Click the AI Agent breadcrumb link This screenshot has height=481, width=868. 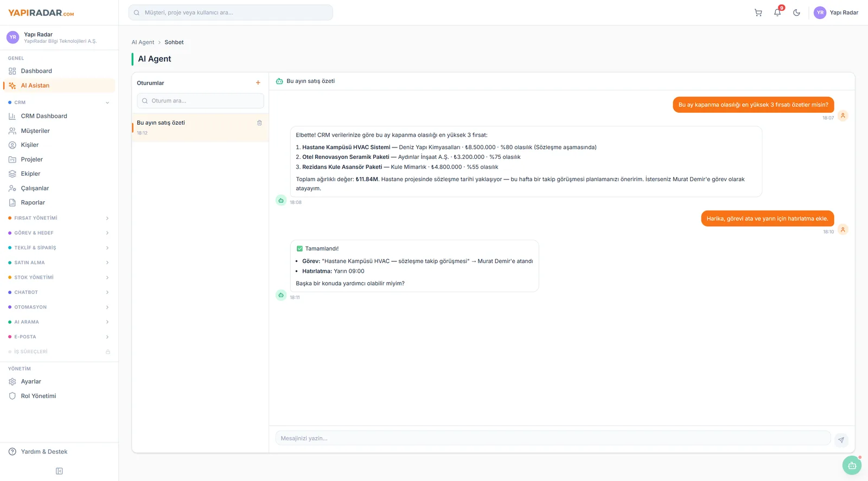click(x=143, y=42)
